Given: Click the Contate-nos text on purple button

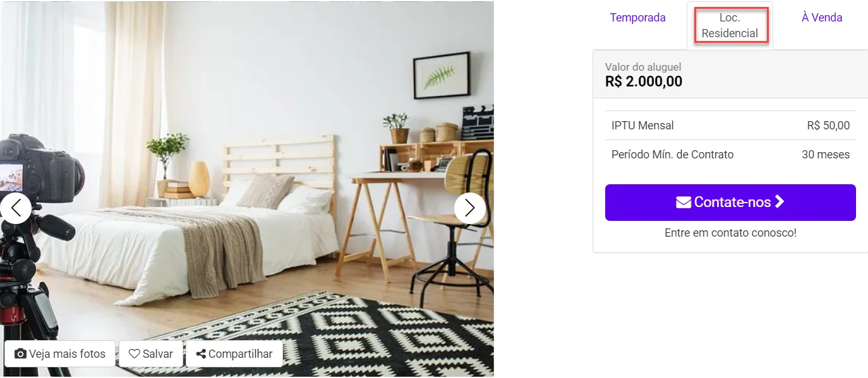Looking at the screenshot, I should pos(732,202).
